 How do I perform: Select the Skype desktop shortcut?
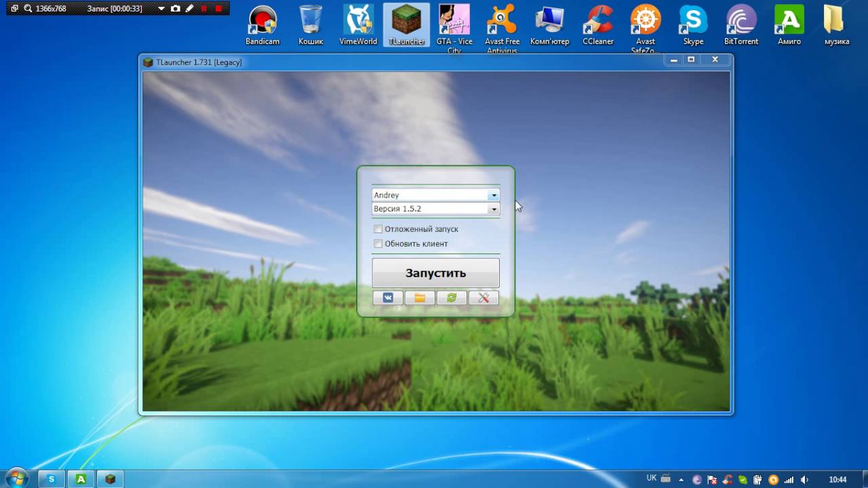693,26
